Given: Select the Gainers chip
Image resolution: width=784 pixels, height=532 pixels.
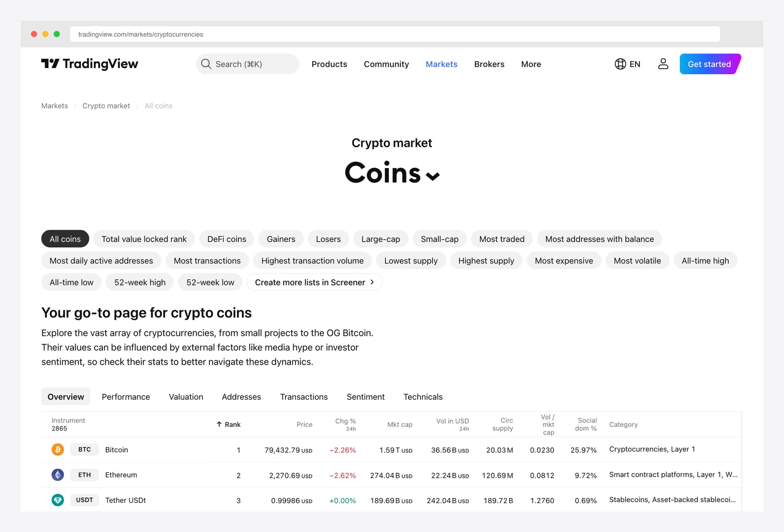Looking at the screenshot, I should [281, 239].
